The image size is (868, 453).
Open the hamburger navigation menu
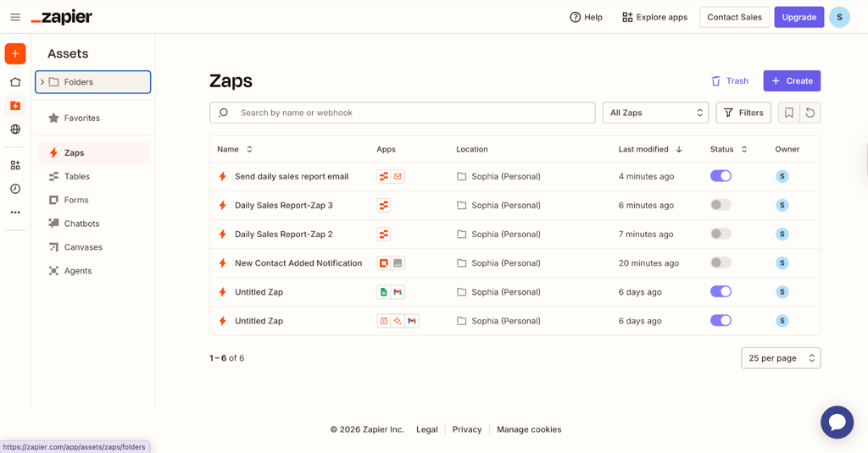tap(15, 17)
